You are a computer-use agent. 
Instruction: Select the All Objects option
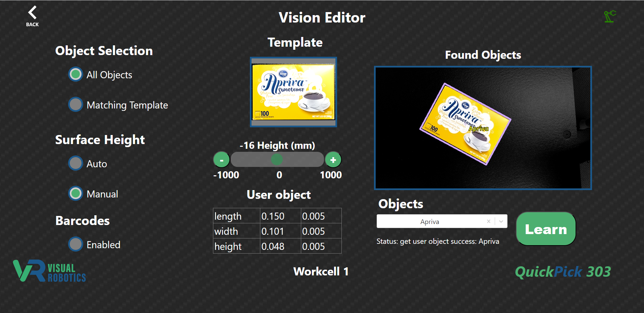click(x=75, y=74)
